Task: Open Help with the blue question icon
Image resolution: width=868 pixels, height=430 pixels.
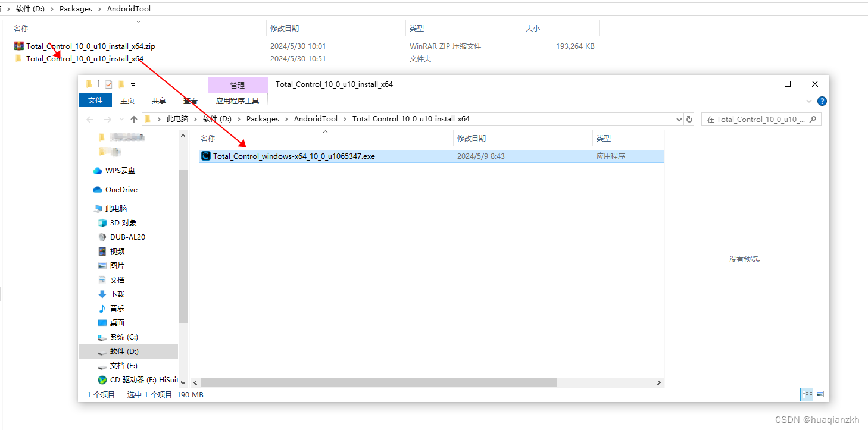Action: coord(822,101)
